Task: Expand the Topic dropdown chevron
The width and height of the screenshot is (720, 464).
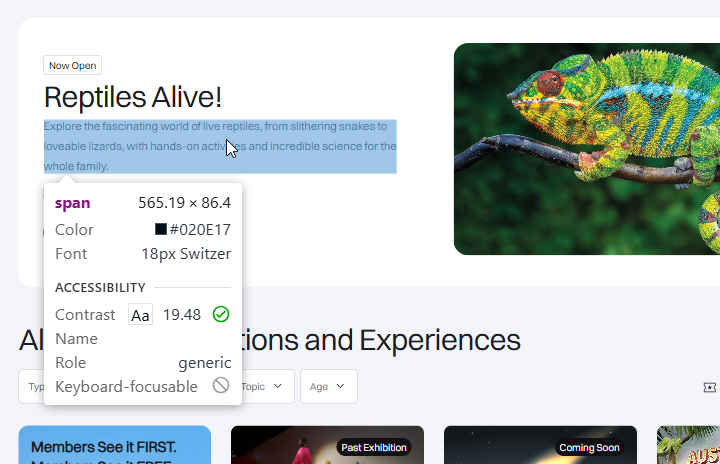Action: click(278, 386)
